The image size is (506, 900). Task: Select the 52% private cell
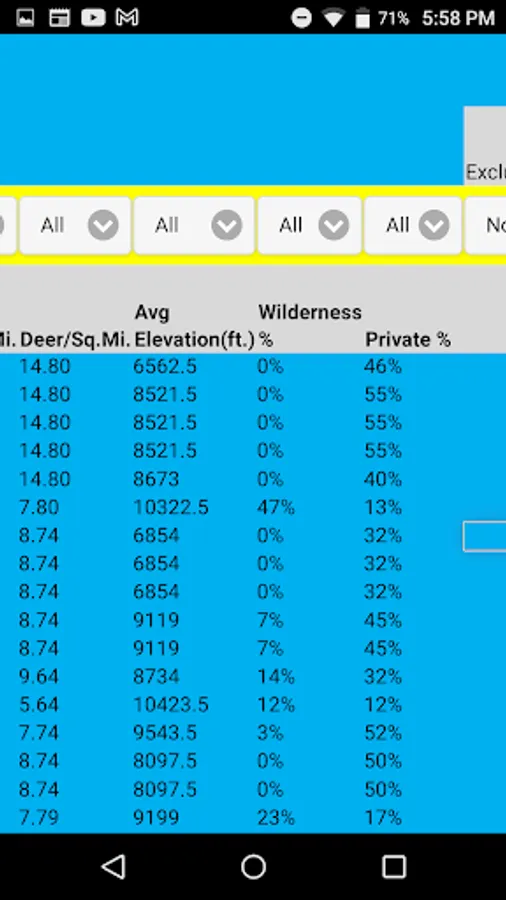[383, 732]
